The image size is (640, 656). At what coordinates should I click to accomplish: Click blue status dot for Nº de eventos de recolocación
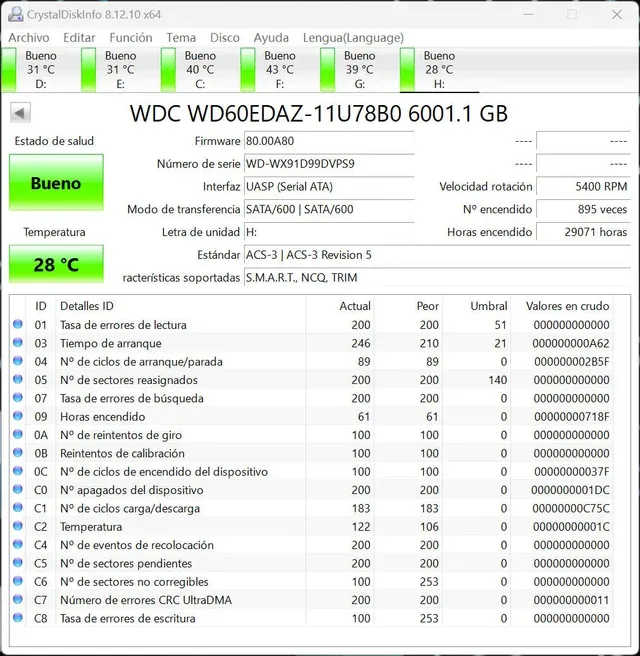point(18,544)
